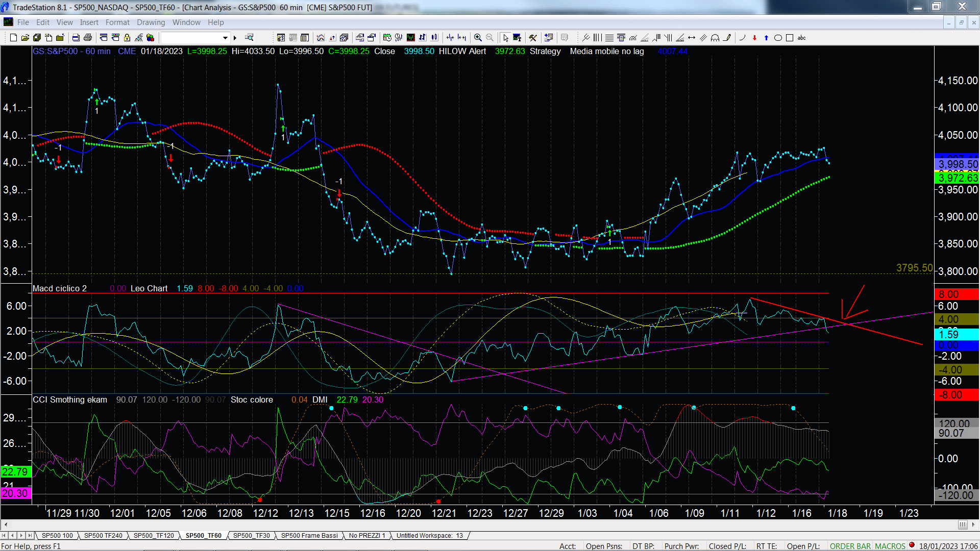Switch to the SP500_TF120 tab
This screenshot has width=980, height=551.
tap(154, 536)
